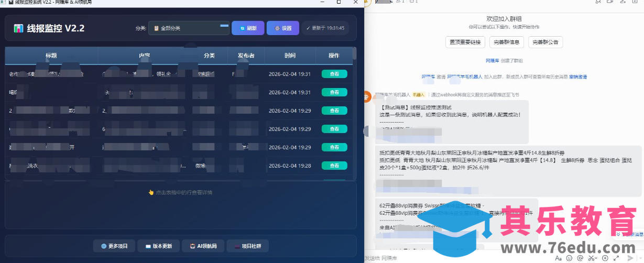
Task: Click the 线报监控 V2.2 logo icon
Action: [x=18, y=28]
